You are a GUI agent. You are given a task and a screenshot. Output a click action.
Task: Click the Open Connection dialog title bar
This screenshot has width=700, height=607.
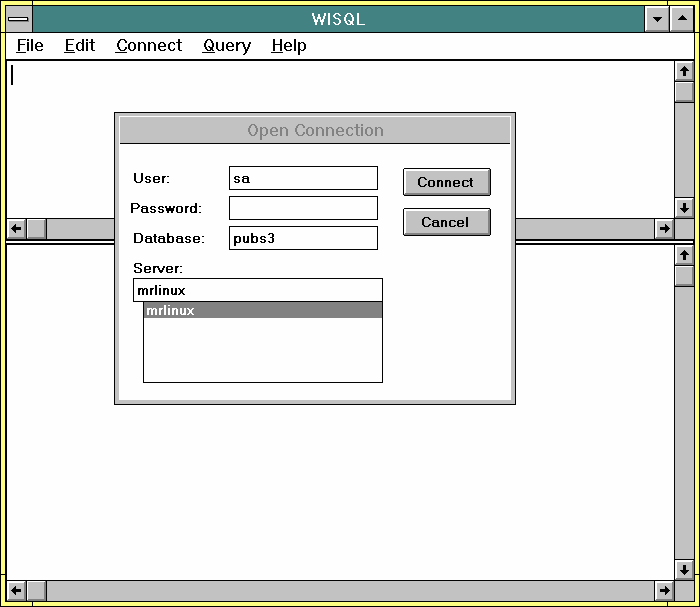point(315,130)
